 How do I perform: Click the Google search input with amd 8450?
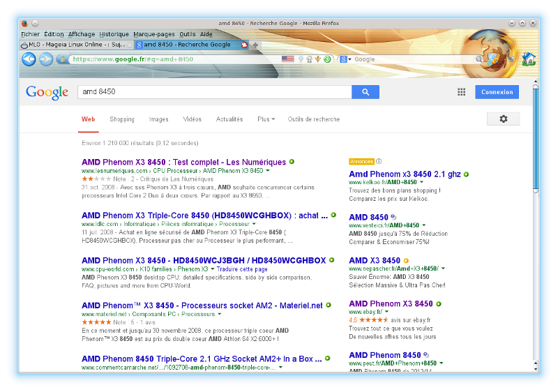click(x=215, y=92)
